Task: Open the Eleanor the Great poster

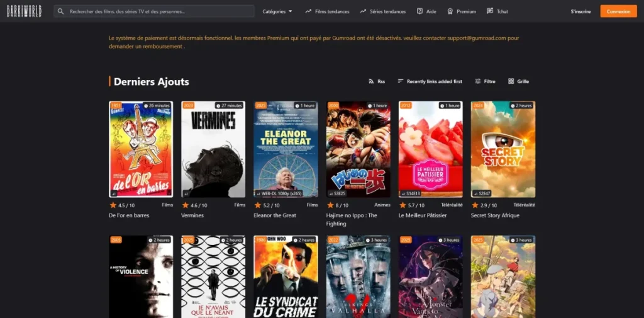Action: pyautogui.click(x=286, y=149)
